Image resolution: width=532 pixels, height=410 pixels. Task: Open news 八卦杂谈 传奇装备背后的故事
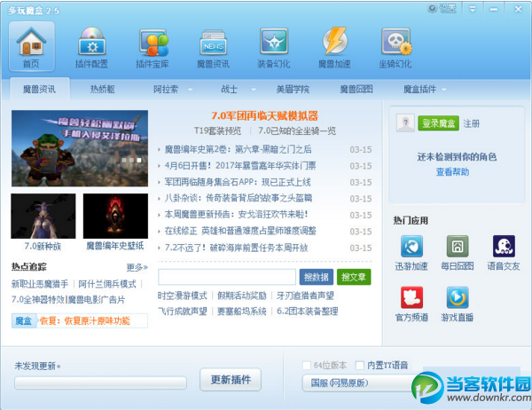click(239, 199)
